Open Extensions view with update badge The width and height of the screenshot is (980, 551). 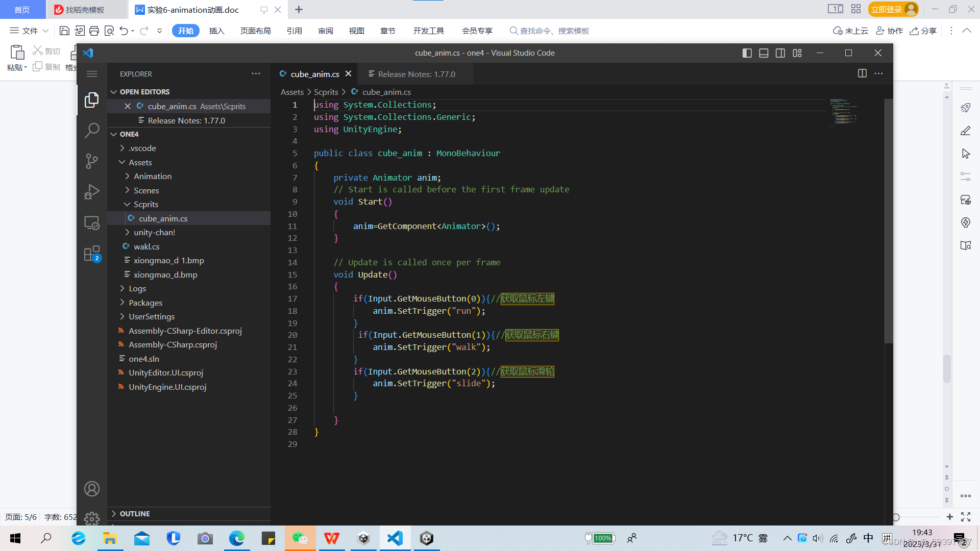92,253
